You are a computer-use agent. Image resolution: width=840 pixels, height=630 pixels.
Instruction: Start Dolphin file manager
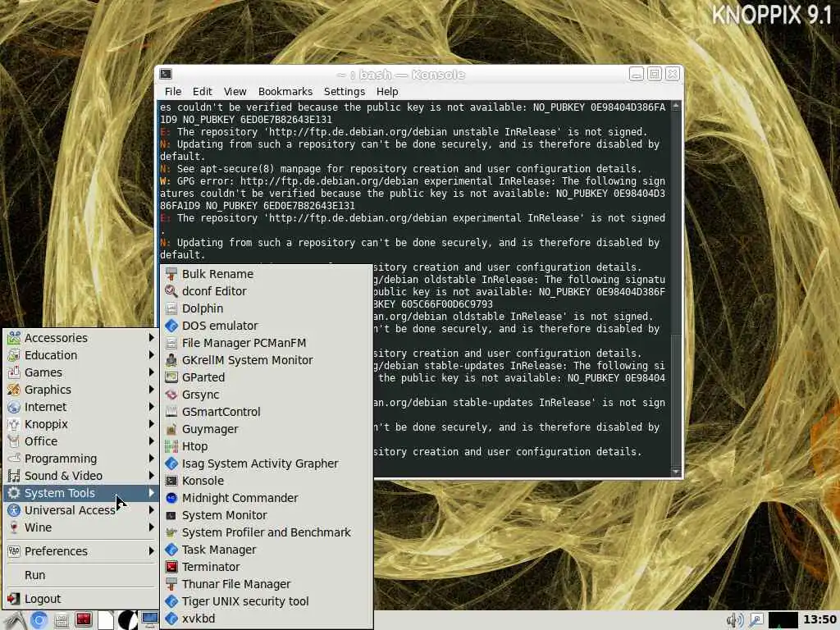coord(267,308)
